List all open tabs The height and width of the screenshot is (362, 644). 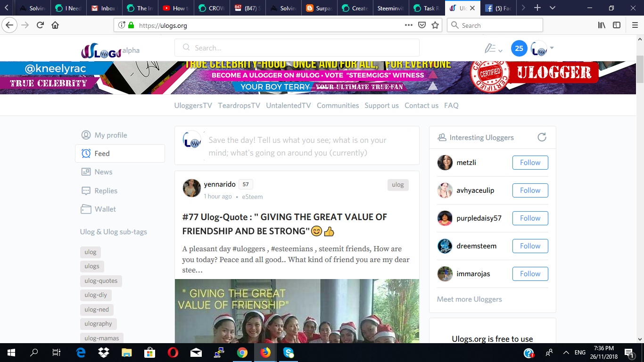[553, 8]
